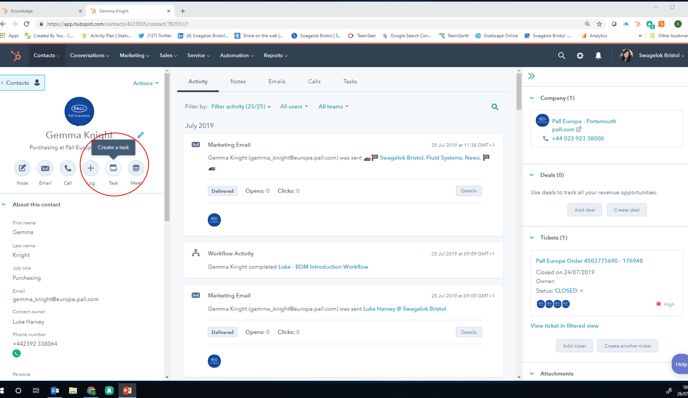Open Luke - BDM Introduction Workflow link
This screenshot has width=688, height=398.
323,267
